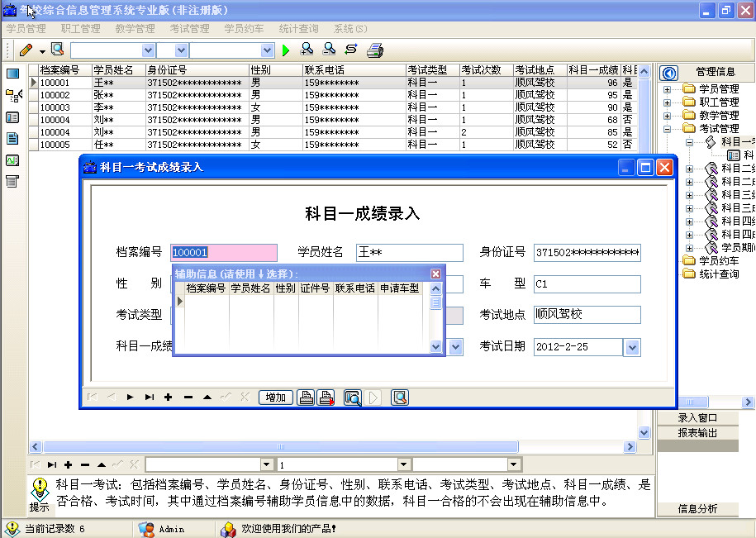The height and width of the screenshot is (538, 756).
Task: Click the first binoculars search icon in the main toolbar
Action: pos(307,50)
